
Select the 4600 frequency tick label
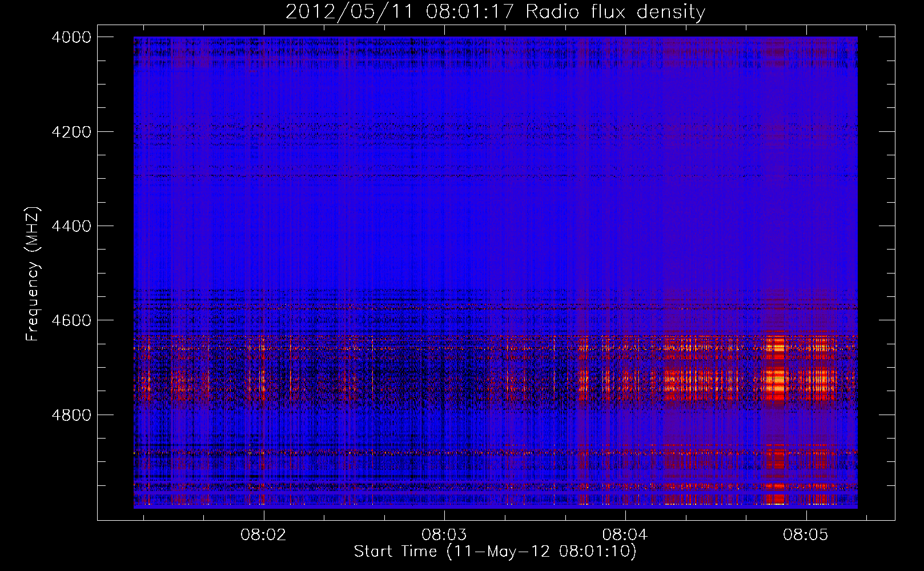(71, 320)
